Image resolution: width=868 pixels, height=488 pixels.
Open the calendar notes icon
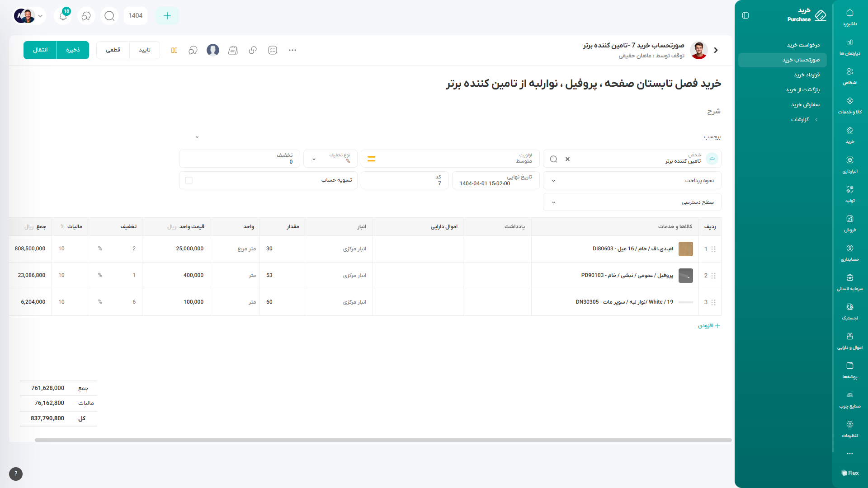(x=233, y=50)
